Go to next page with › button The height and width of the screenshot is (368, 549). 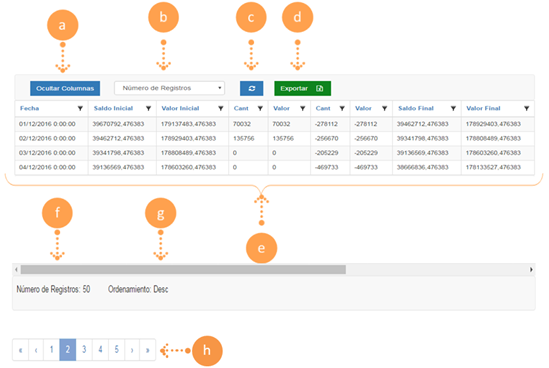coord(132,349)
